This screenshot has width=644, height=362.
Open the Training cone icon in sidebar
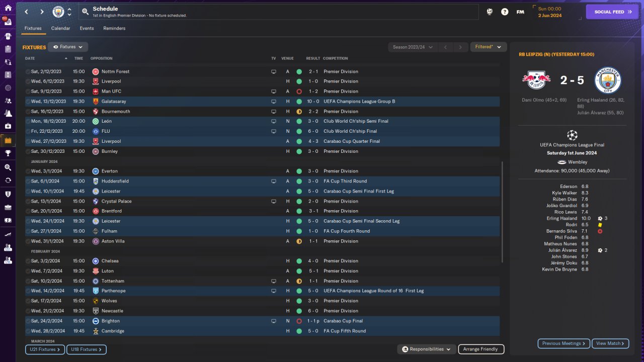8,113
